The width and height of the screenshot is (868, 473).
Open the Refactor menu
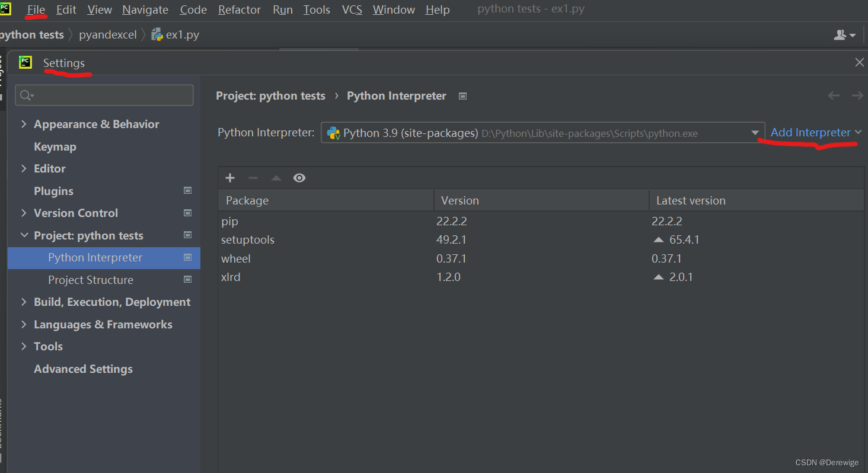240,9
